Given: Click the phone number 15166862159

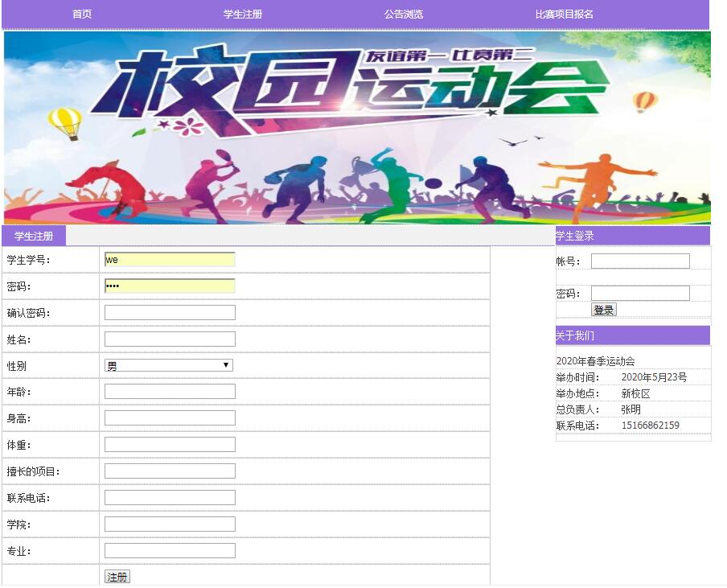Looking at the screenshot, I should click(x=650, y=426).
